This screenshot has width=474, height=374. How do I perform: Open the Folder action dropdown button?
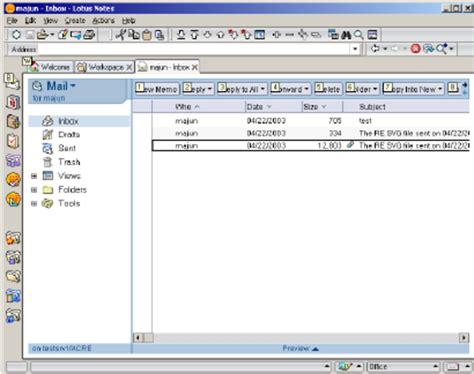(362, 89)
